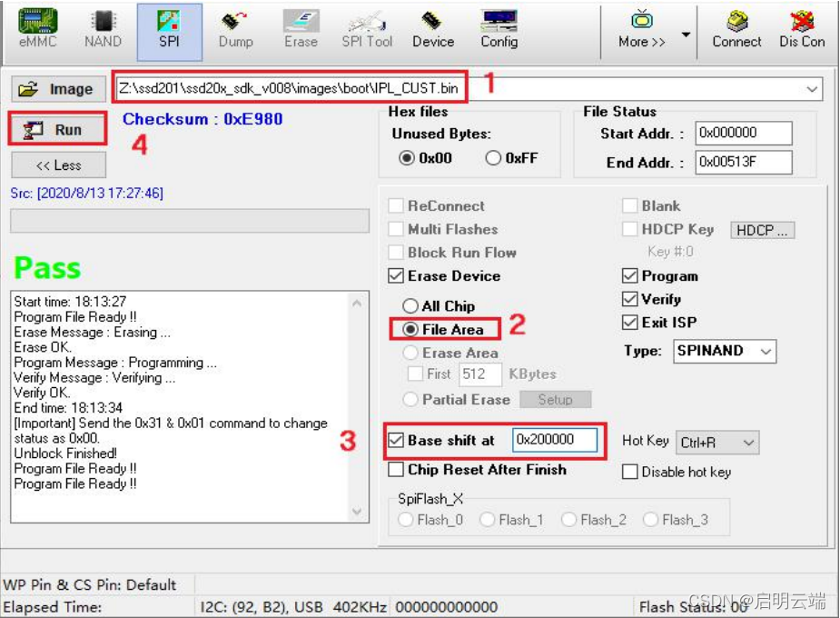840x618 pixels.
Task: Click the More >> toolbar icon
Action: (642, 30)
